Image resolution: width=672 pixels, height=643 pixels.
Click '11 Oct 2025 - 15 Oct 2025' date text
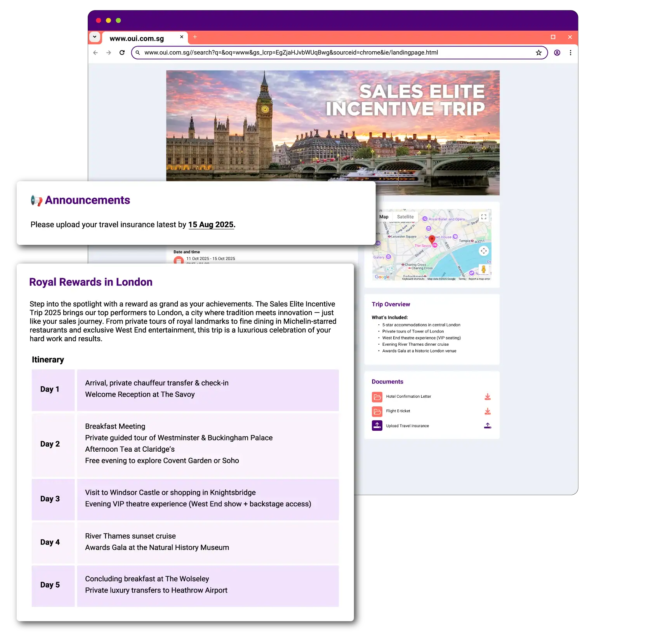click(x=210, y=259)
